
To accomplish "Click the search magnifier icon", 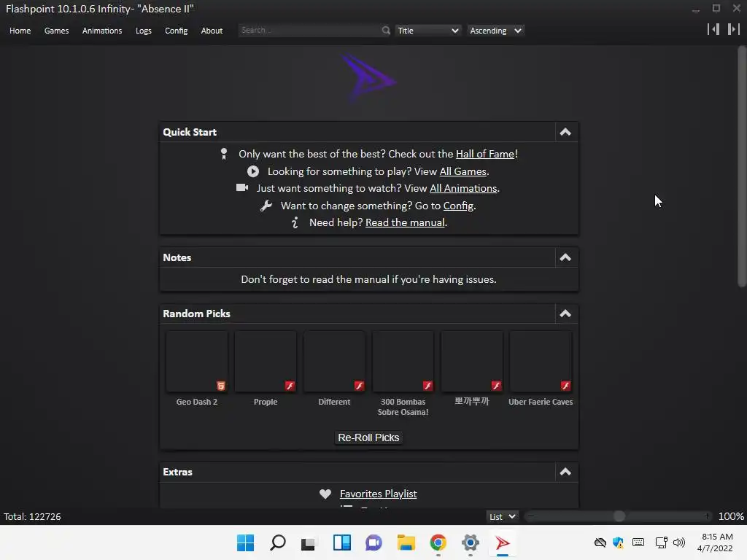I will coord(385,31).
